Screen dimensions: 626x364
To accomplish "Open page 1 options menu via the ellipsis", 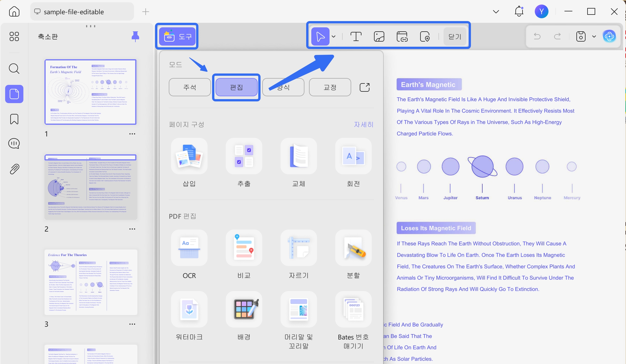I will (132, 134).
